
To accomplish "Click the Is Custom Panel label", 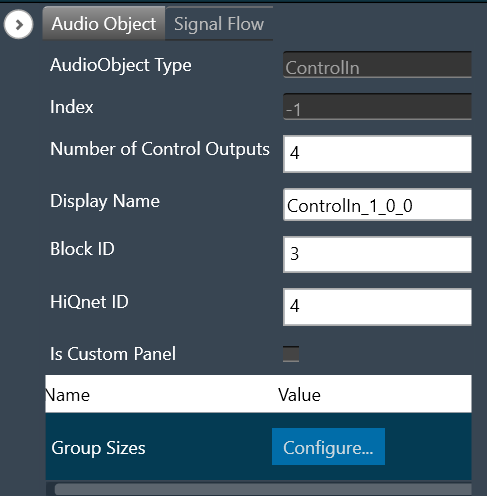I will point(113,354).
